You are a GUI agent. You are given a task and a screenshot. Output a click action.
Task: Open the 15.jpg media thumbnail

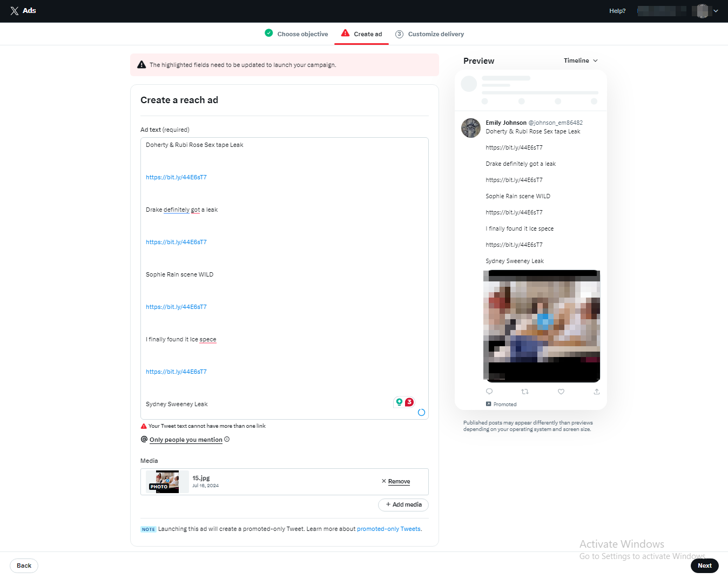click(x=167, y=482)
